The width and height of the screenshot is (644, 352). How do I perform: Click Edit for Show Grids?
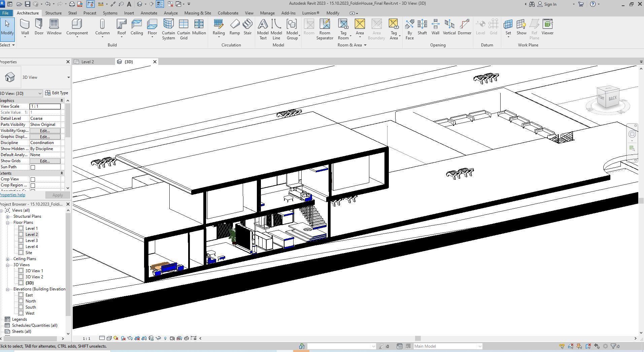[45, 161]
